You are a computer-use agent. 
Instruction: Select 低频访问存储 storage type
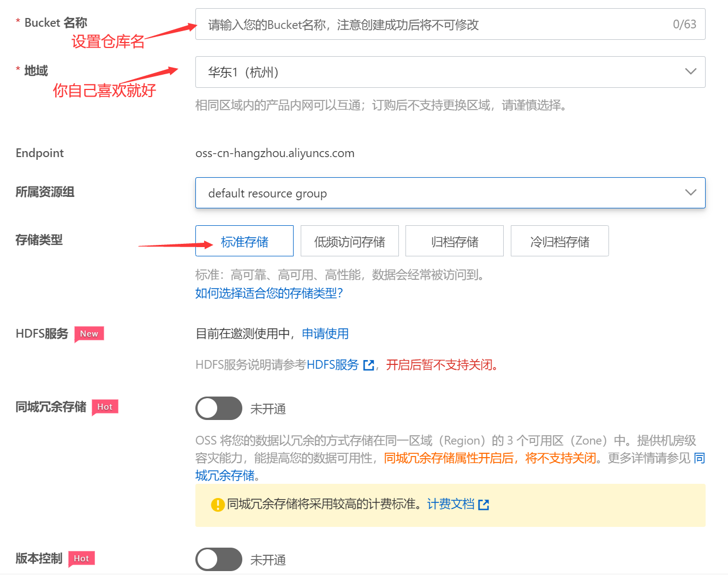(350, 241)
